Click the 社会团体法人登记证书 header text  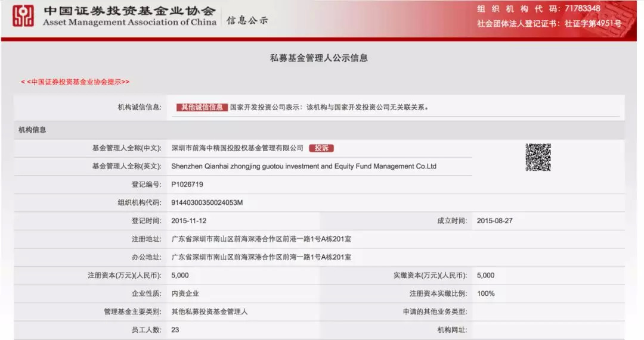click(549, 23)
